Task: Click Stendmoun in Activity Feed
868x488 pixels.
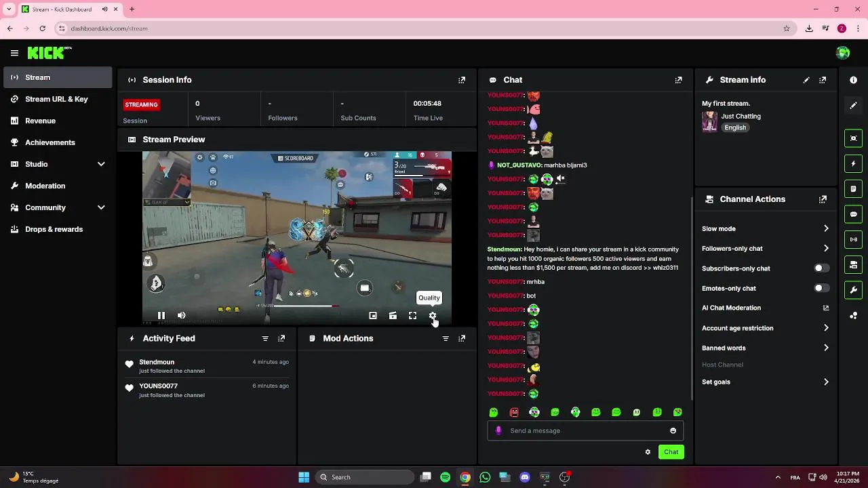Action: coord(157,362)
